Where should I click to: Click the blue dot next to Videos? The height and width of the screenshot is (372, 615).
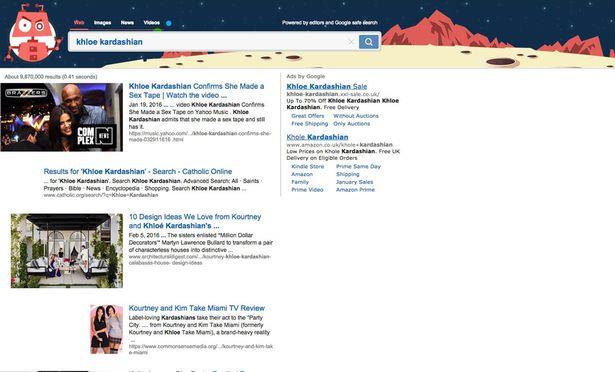tap(169, 23)
